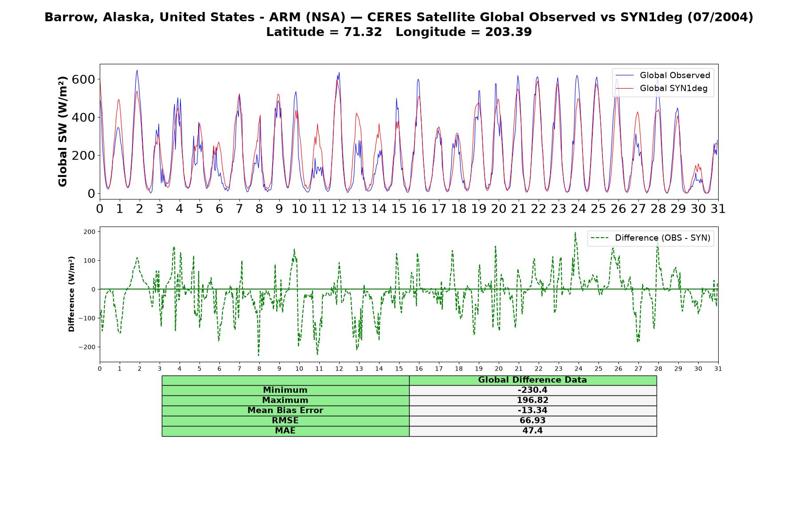Click the plot title mentioning Barrow, Alaska
Image resolution: width=798 pixels, height=532 pixels.
pyautogui.click(x=399, y=17)
